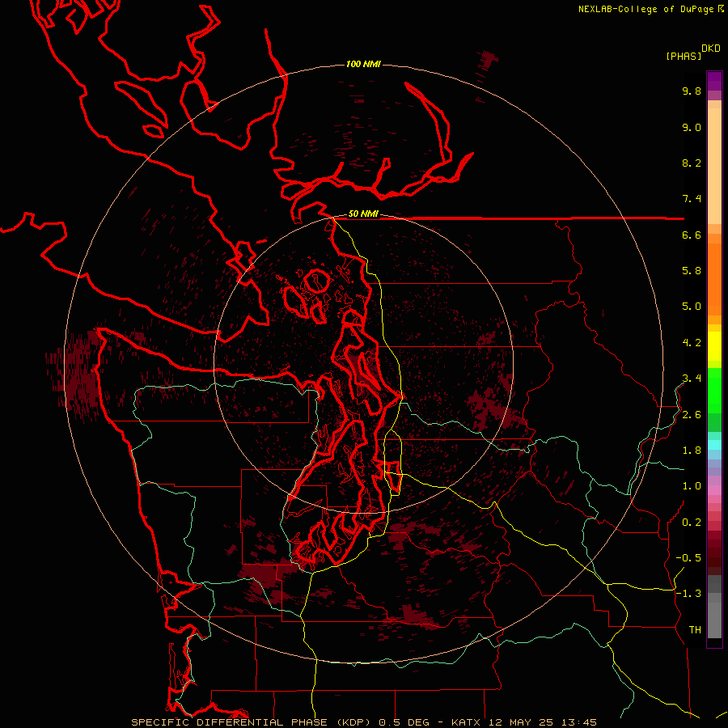Pick the bright green color bar segment
This screenshot has height=728, width=728.
[x=714, y=391]
